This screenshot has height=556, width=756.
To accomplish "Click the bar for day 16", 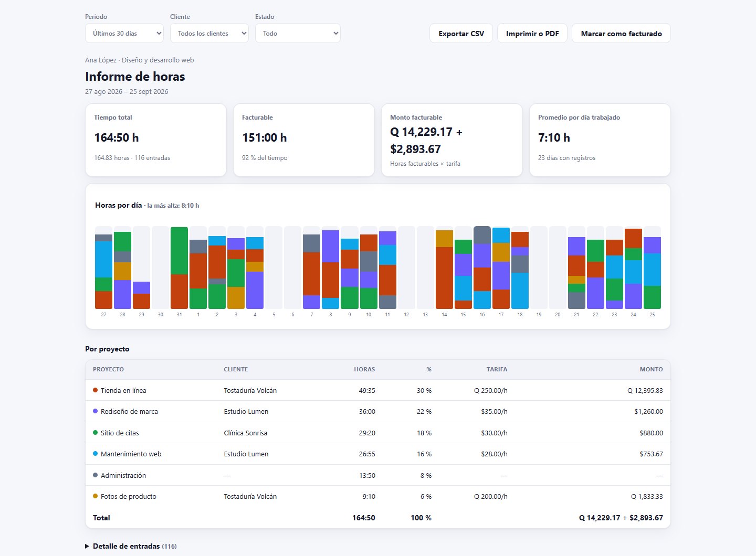I will coord(482,268).
